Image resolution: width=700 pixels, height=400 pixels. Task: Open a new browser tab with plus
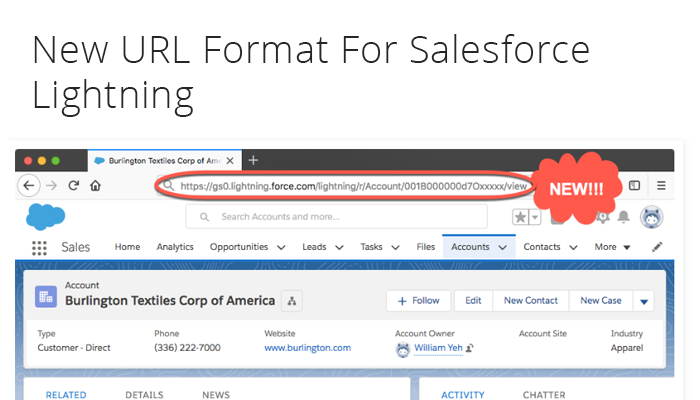(x=253, y=160)
